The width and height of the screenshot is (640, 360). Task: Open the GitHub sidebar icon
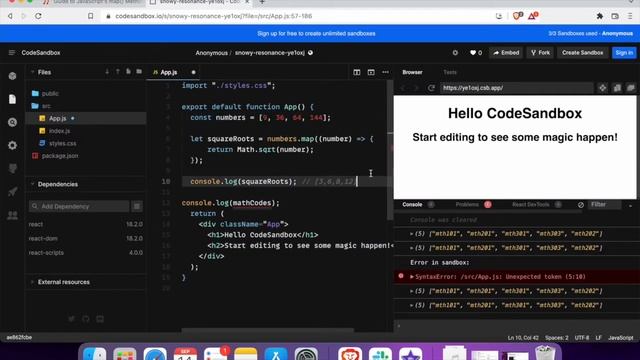point(12,168)
